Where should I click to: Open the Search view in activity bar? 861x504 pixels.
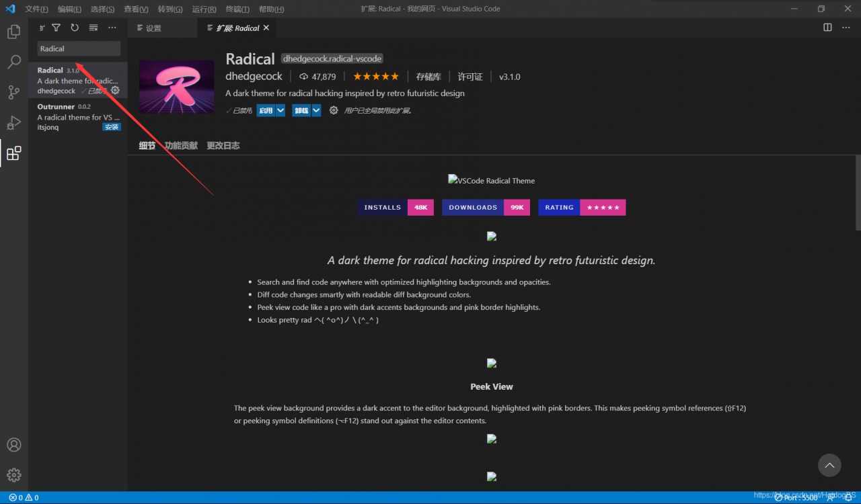click(x=13, y=62)
